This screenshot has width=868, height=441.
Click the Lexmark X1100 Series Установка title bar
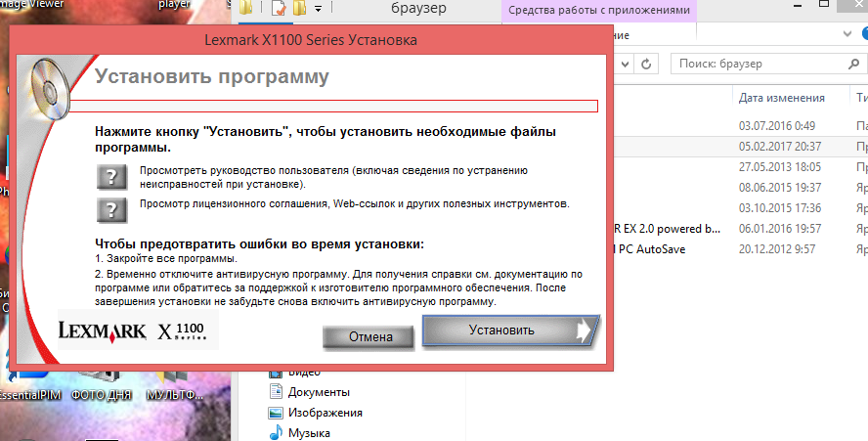pos(311,40)
